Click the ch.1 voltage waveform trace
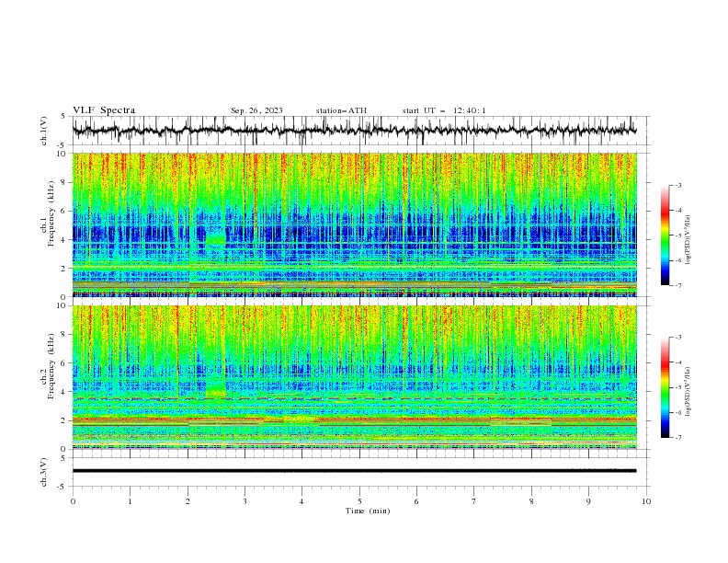This screenshot has width=728, height=563. pyautogui.click(x=354, y=131)
